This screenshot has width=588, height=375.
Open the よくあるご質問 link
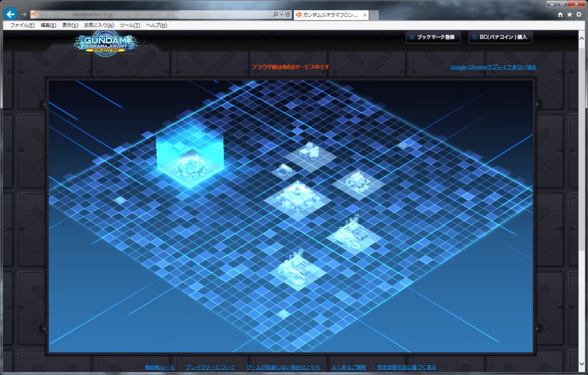tap(348, 367)
